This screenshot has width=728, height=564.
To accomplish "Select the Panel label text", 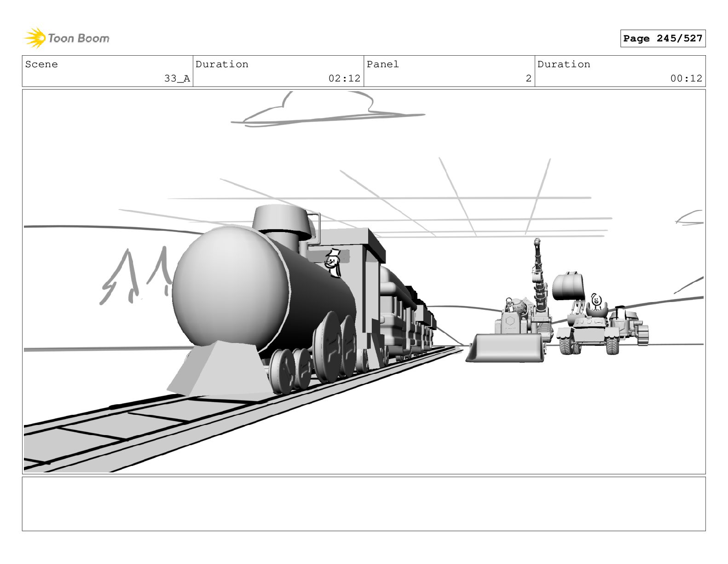I will tap(383, 64).
